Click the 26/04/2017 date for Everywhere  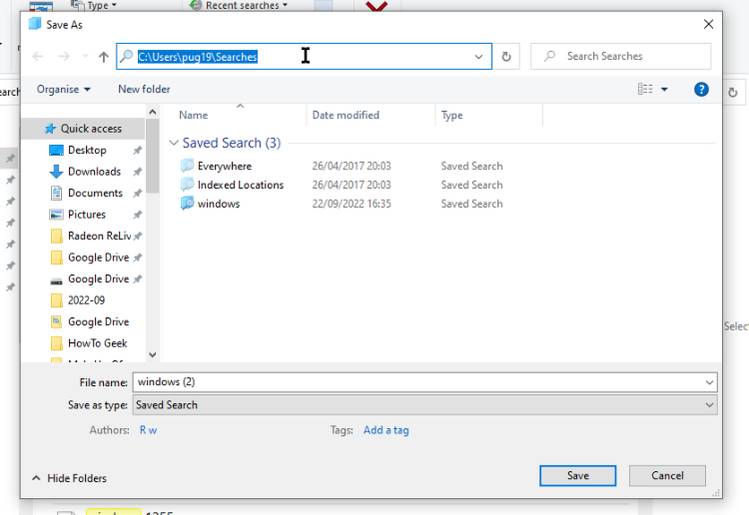[x=351, y=166]
